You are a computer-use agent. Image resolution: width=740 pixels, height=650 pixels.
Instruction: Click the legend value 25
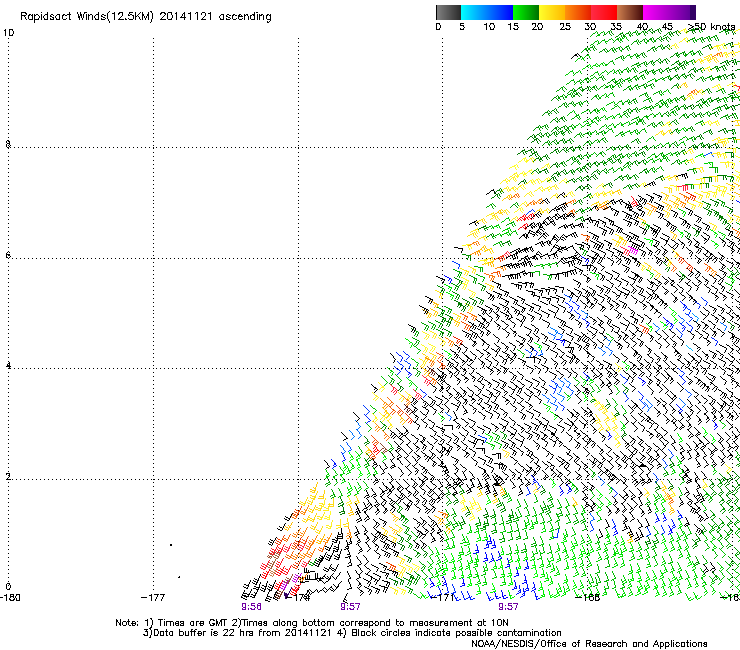point(565,27)
